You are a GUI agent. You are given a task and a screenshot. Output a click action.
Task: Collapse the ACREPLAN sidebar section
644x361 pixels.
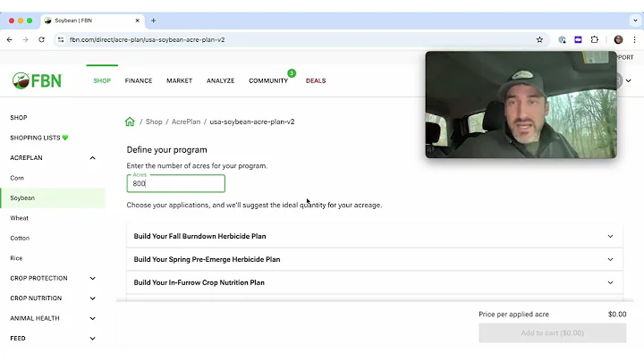coord(92,158)
